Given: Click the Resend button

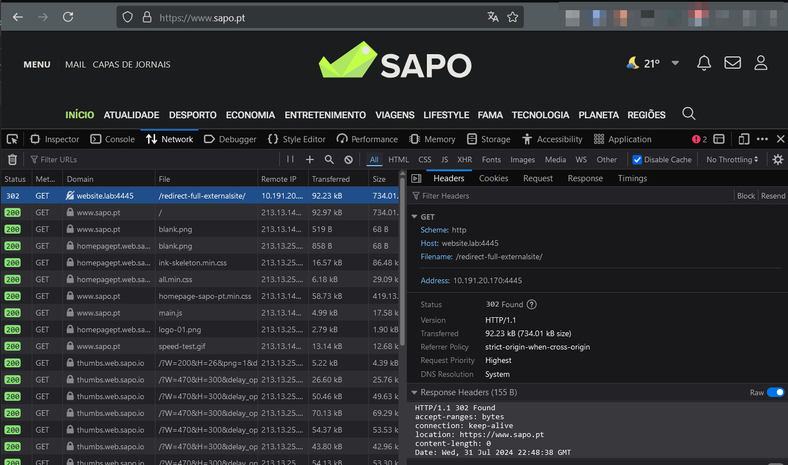Looking at the screenshot, I should tap(772, 196).
